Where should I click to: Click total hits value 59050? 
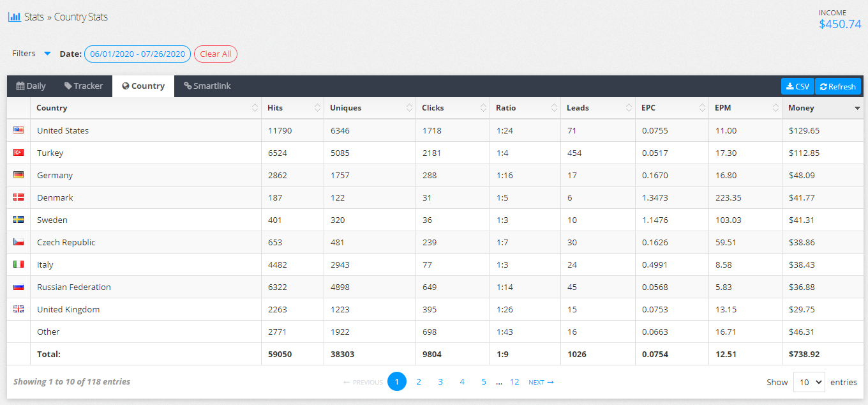[x=280, y=354]
